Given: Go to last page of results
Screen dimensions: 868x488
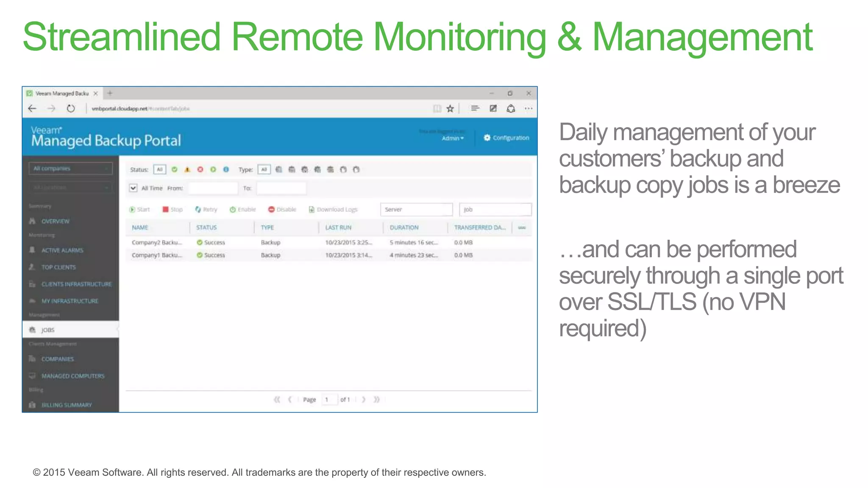Looking at the screenshot, I should 376,399.
